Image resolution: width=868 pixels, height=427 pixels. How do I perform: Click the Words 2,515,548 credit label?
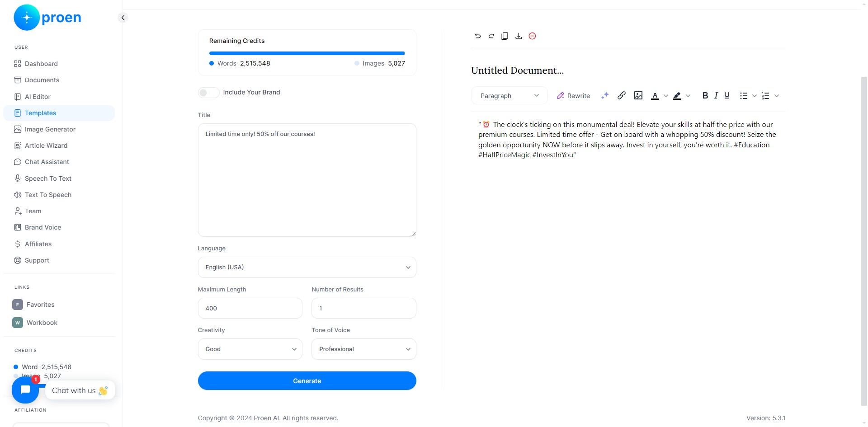[x=240, y=63]
